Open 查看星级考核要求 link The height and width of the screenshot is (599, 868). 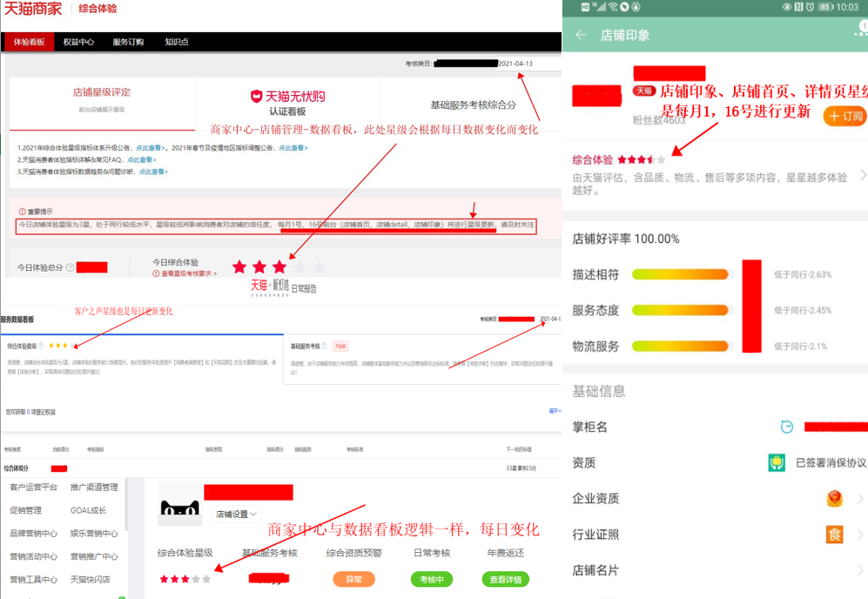coord(188,273)
